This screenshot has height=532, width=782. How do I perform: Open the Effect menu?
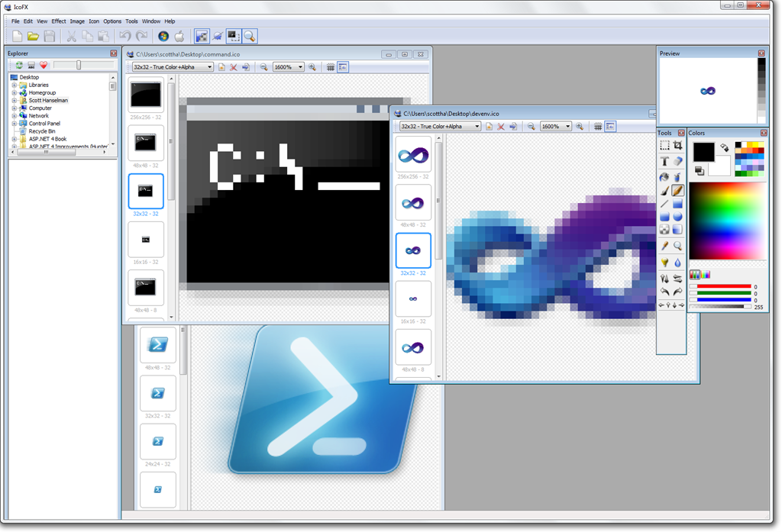coord(59,21)
